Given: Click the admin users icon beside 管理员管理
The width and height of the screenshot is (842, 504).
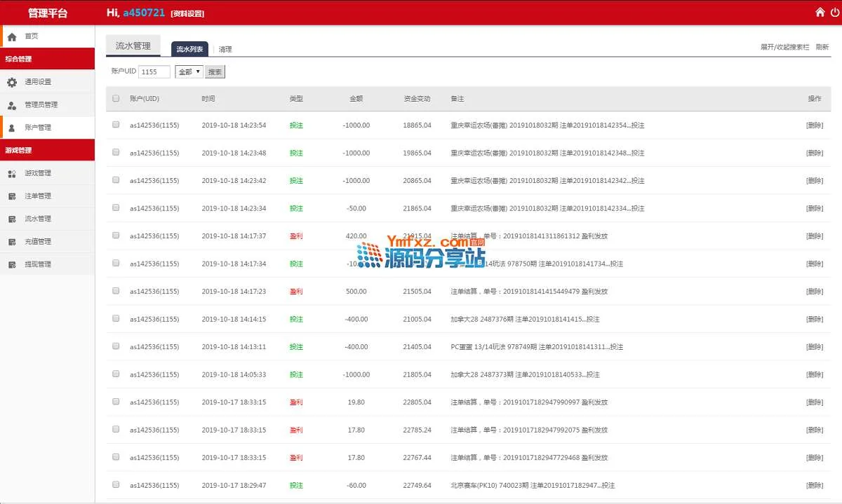Looking at the screenshot, I should (x=12, y=105).
